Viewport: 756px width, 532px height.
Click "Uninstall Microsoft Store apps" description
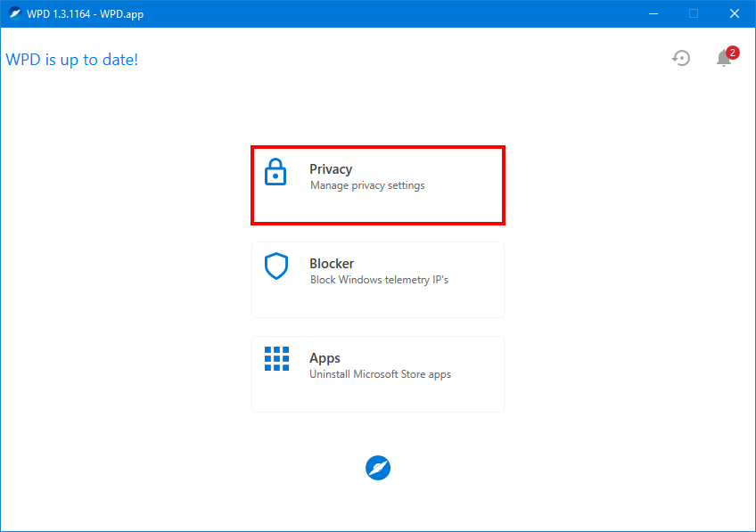coord(380,374)
